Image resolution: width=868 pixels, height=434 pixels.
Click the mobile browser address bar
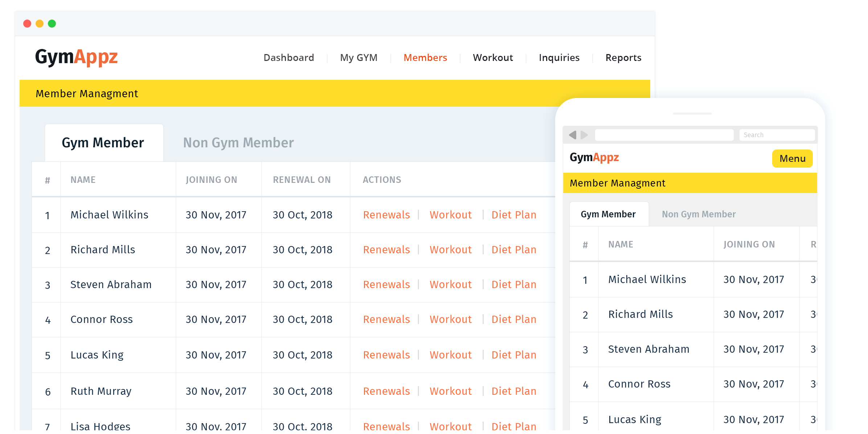pos(664,135)
